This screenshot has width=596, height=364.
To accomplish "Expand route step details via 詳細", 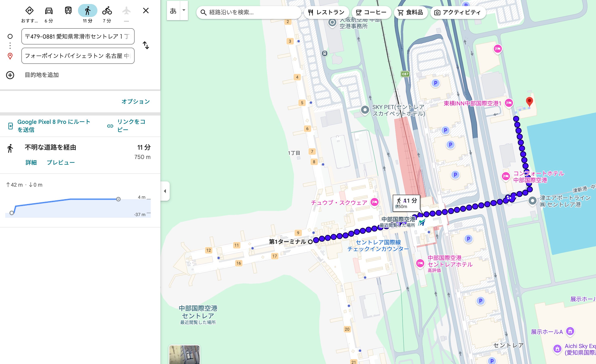I will tap(31, 163).
